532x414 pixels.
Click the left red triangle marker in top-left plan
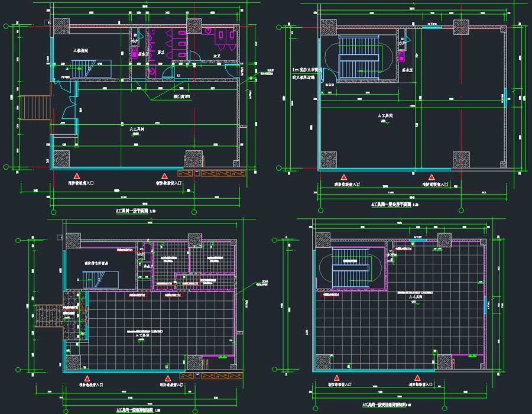[76, 176]
